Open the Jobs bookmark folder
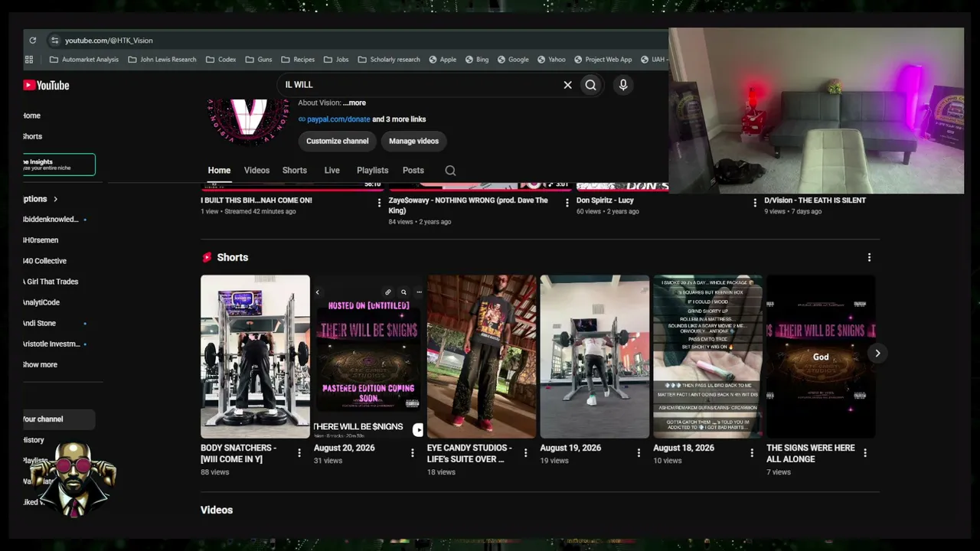980x551 pixels. [336, 60]
